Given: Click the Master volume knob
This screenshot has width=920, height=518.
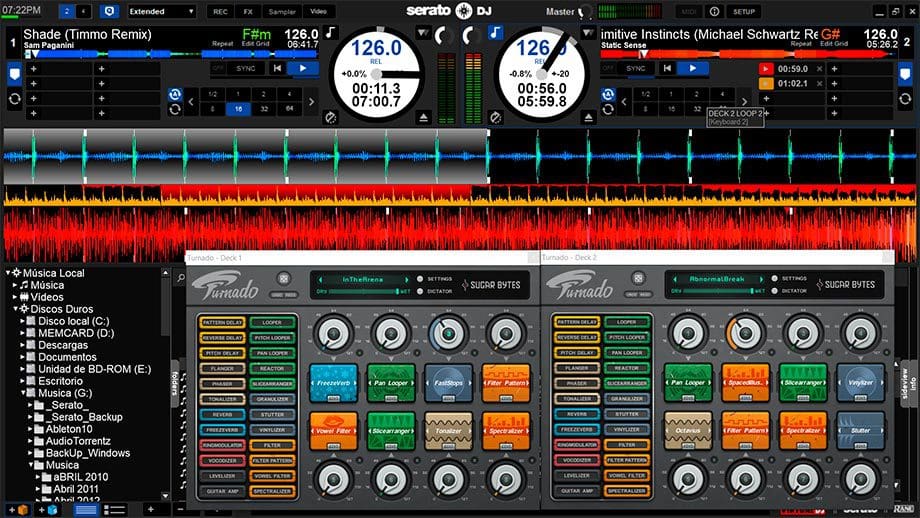Looking at the screenshot, I should [586, 11].
